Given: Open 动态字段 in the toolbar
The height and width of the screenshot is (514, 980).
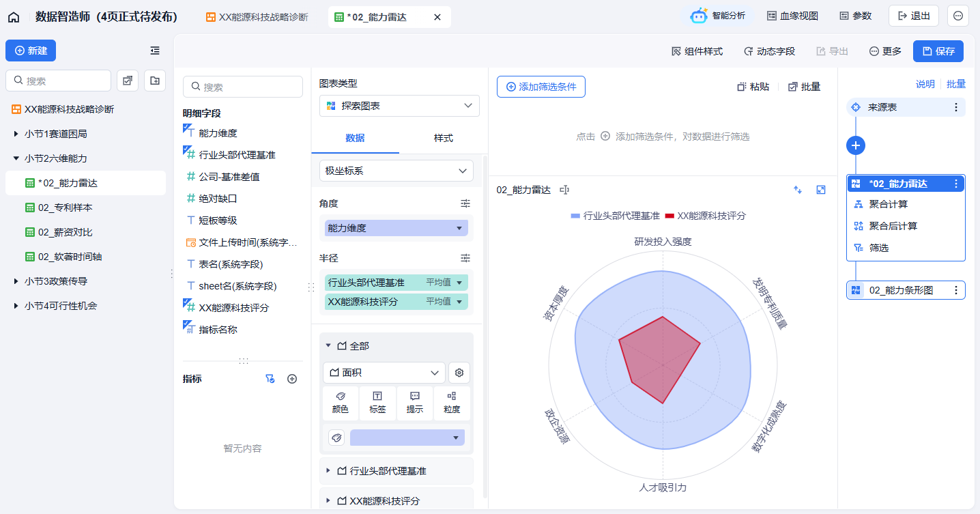Looking at the screenshot, I should click(x=770, y=51).
